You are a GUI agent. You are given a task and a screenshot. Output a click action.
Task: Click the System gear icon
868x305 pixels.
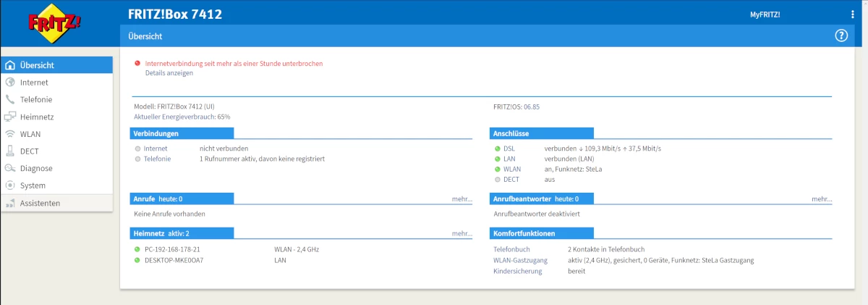[10, 185]
